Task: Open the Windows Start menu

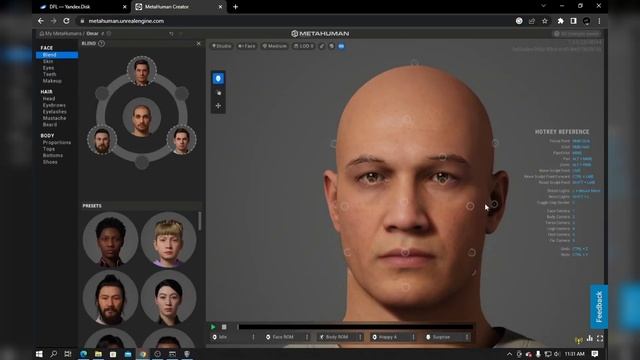Action: (39, 354)
